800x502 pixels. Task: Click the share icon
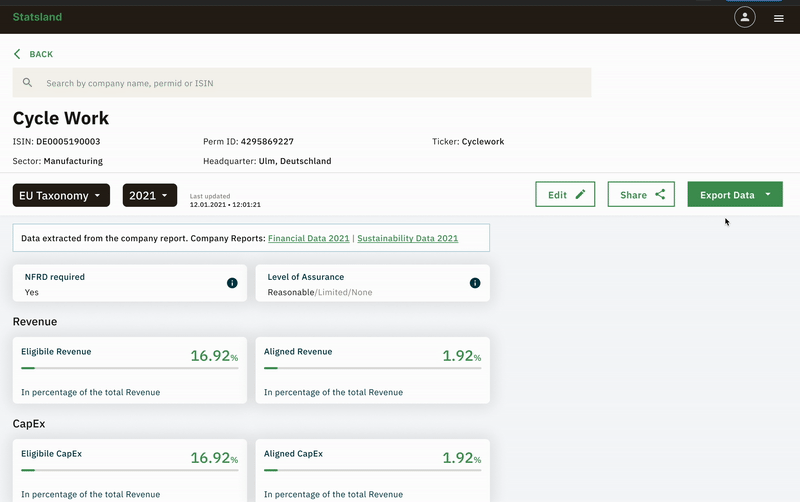click(x=660, y=194)
